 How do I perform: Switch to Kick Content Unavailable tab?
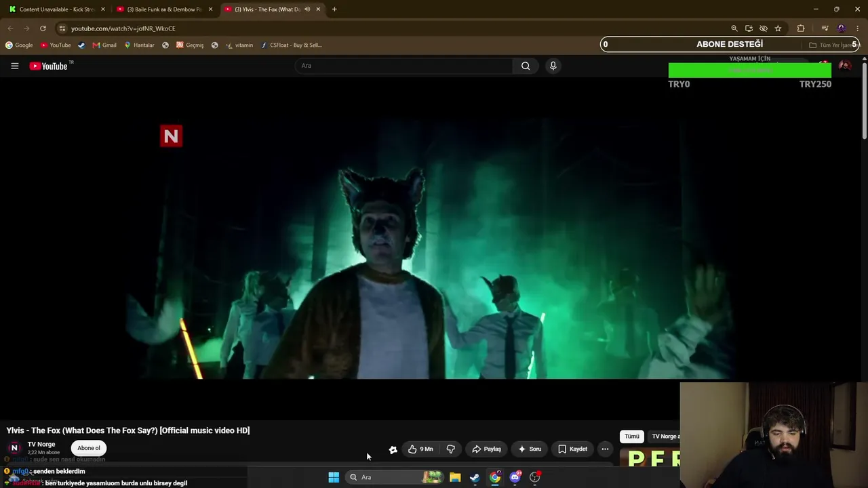pyautogui.click(x=56, y=9)
